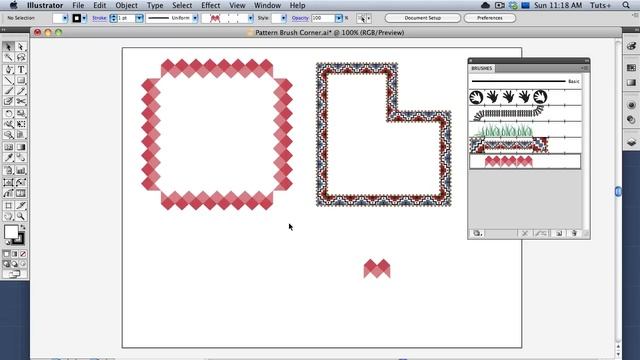Select the Type tool

pos(21,69)
